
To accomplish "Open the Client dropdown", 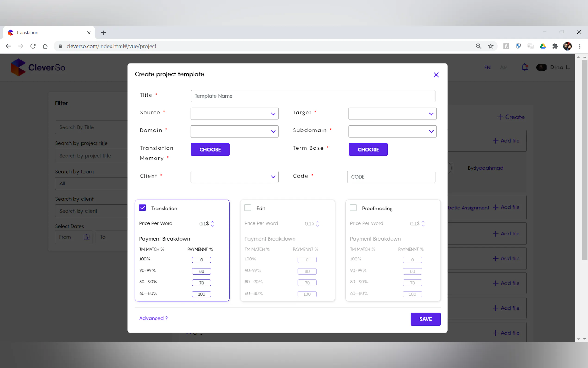I will click(x=234, y=177).
